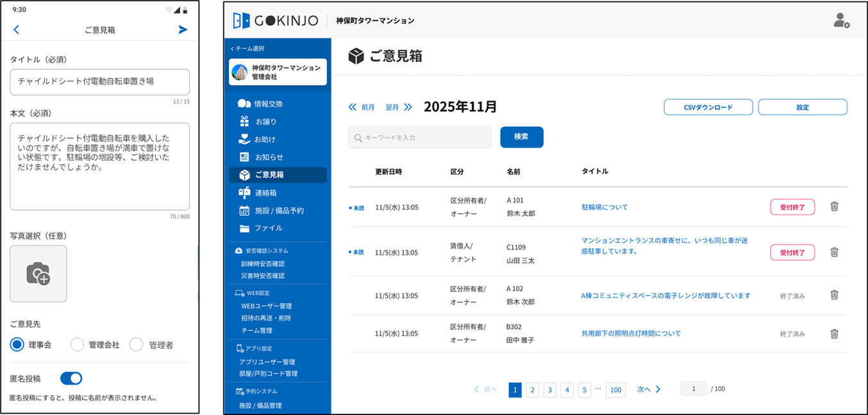Open the 駐輪場について opinion
Screen dimensions: 868x415
click(605, 207)
